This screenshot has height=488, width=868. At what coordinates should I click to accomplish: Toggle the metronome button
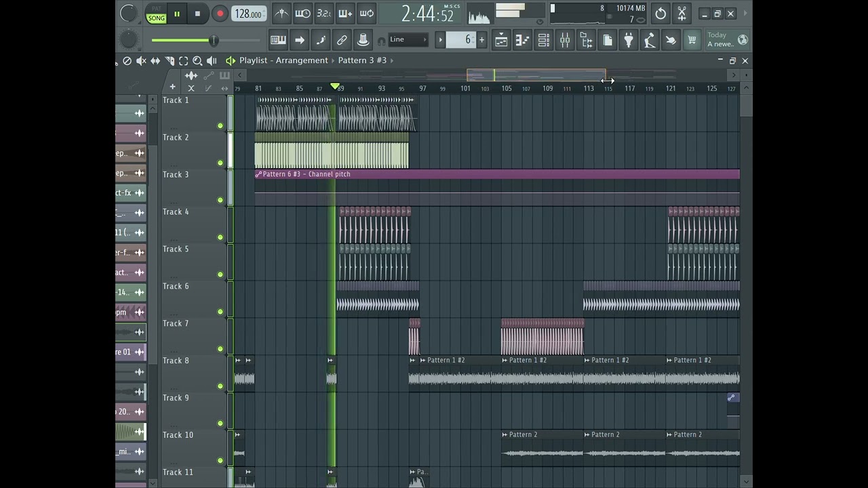click(281, 14)
